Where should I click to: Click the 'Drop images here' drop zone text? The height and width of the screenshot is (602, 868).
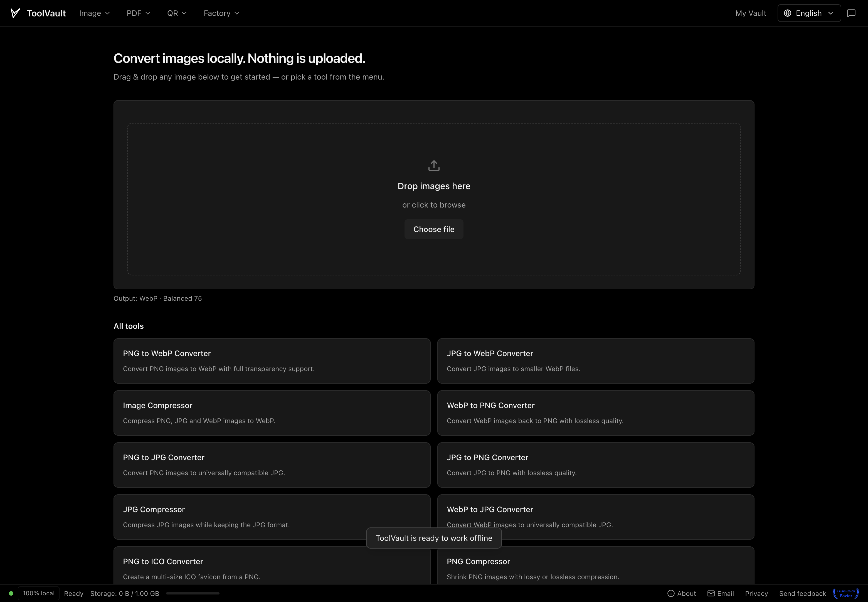[x=434, y=186]
